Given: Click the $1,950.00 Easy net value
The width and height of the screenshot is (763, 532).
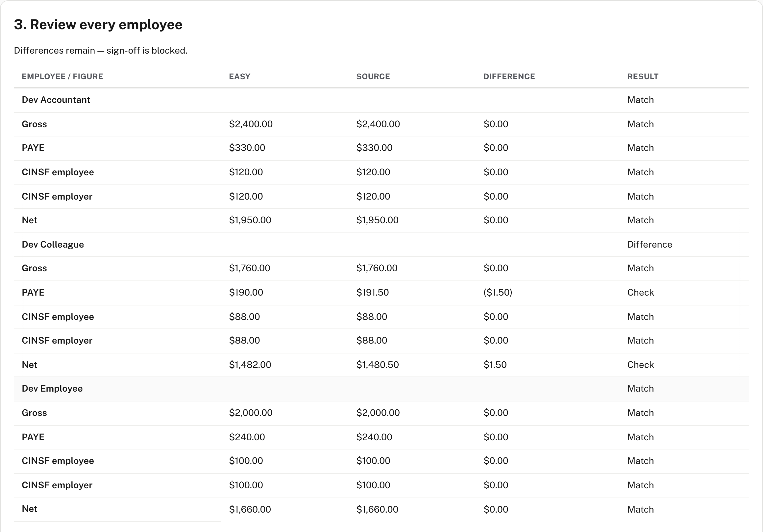Looking at the screenshot, I should 250,220.
